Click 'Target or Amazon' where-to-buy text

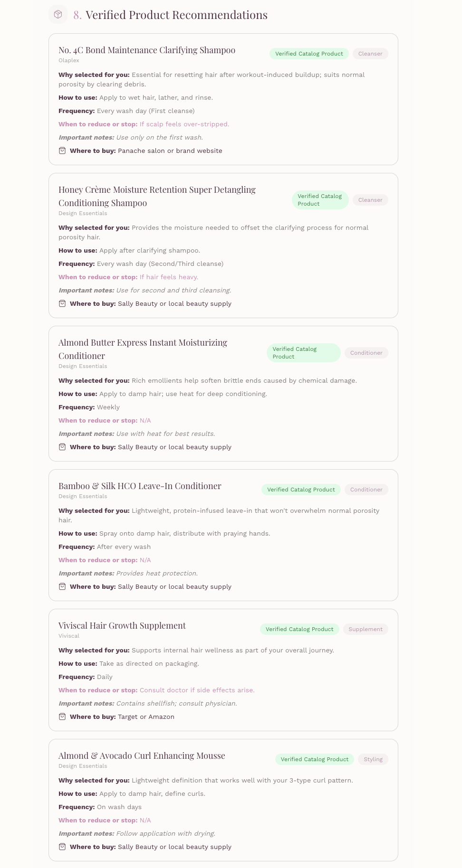146,717
